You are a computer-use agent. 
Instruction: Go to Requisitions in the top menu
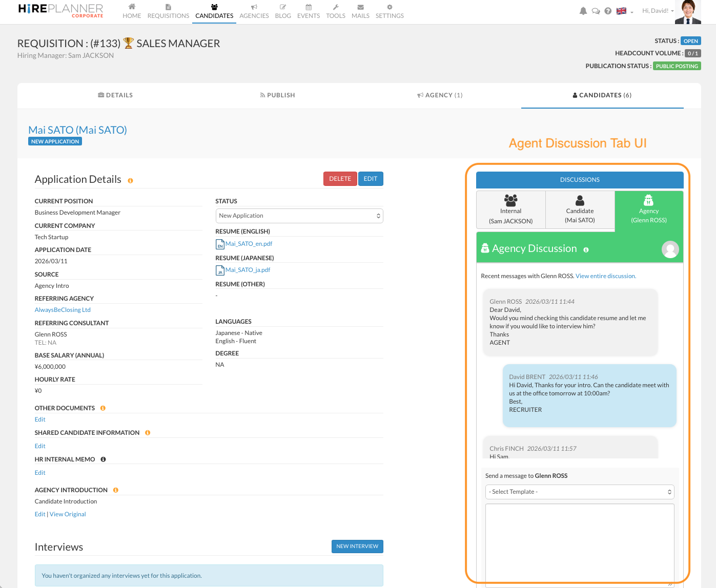(168, 11)
